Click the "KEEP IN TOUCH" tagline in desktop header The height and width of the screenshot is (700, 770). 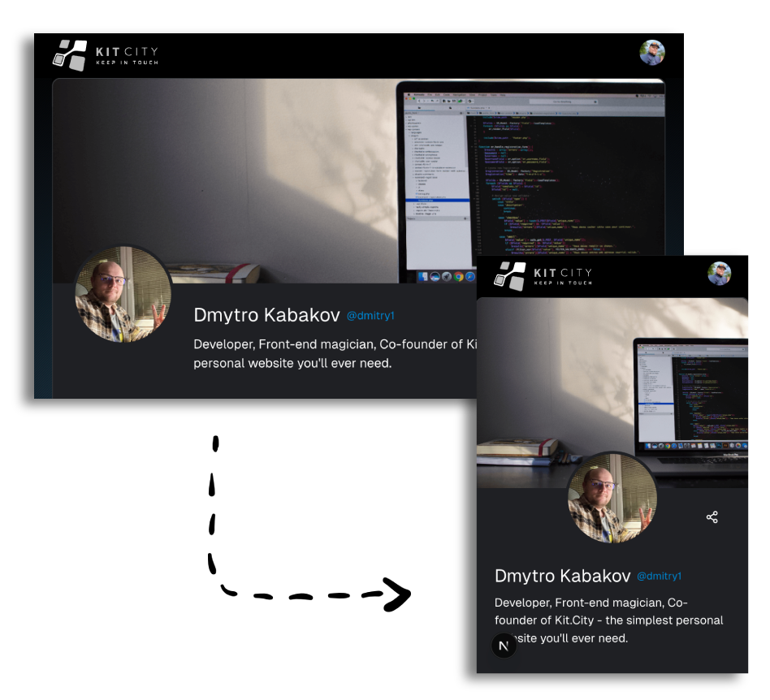tap(127, 63)
